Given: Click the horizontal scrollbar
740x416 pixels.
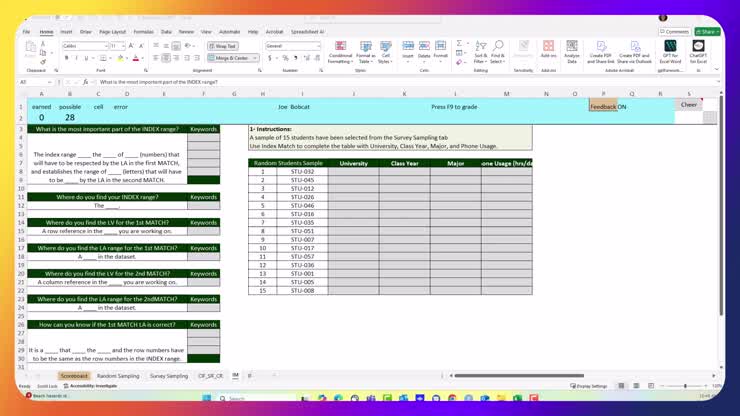Looking at the screenshot, I should point(519,376).
